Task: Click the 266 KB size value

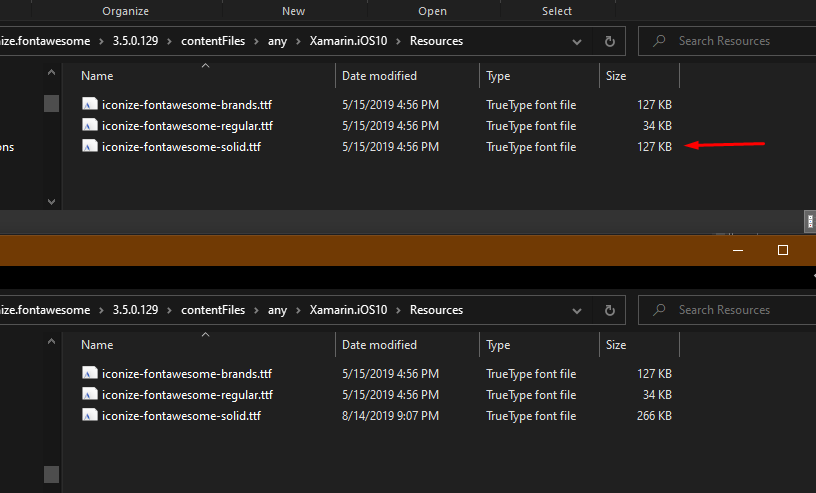Action: [x=654, y=416]
